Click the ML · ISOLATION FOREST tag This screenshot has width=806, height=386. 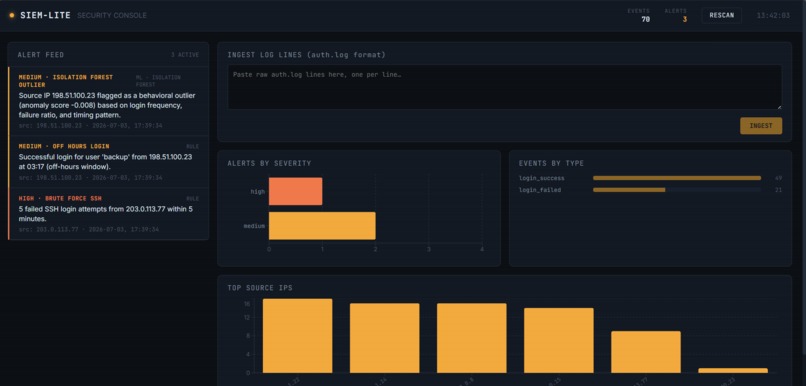click(158, 81)
